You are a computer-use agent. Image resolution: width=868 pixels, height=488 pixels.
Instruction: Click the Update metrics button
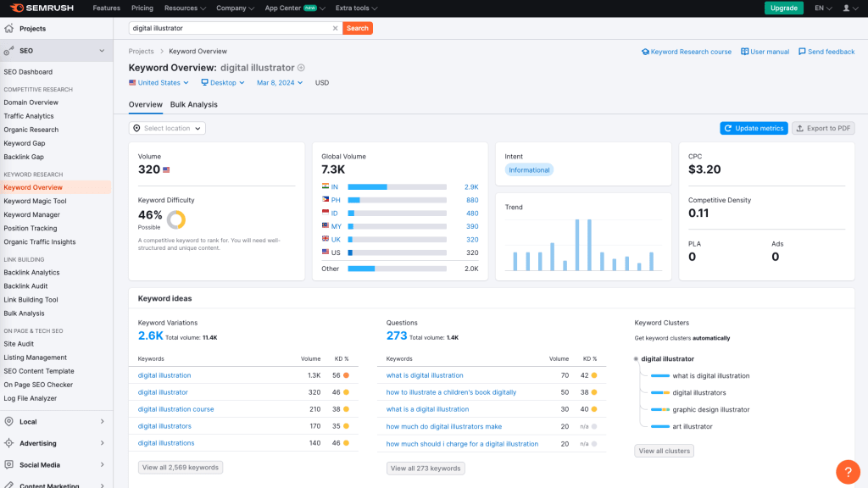click(x=754, y=129)
